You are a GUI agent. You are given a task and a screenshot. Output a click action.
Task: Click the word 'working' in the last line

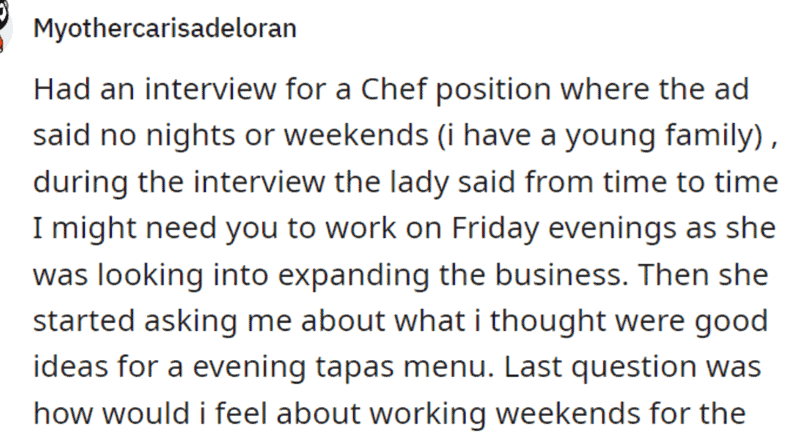tap(428, 414)
